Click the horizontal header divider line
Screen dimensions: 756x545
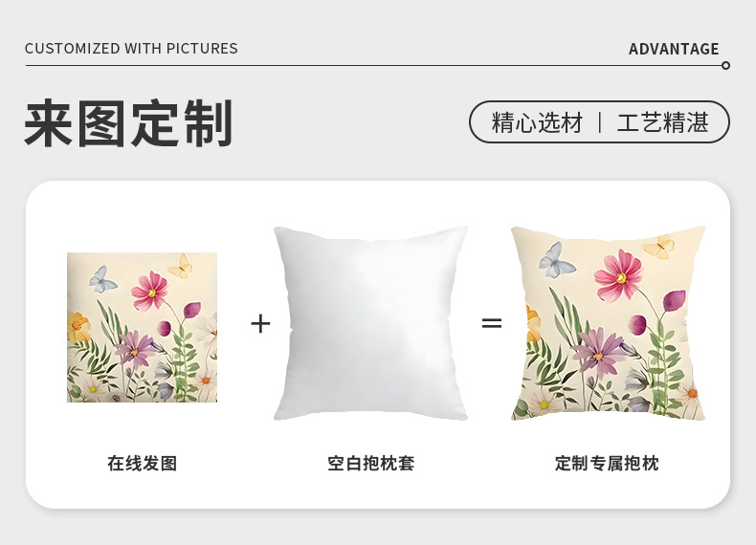(373, 66)
